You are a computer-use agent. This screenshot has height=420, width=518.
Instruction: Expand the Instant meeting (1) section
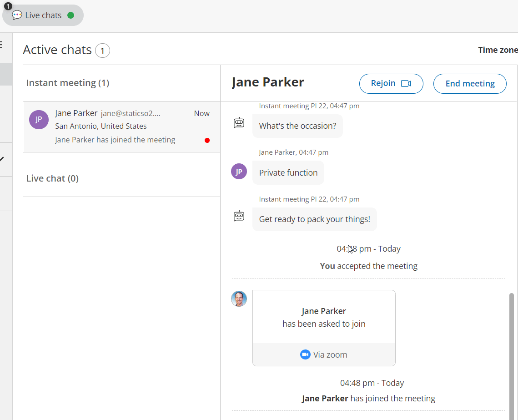tap(68, 83)
